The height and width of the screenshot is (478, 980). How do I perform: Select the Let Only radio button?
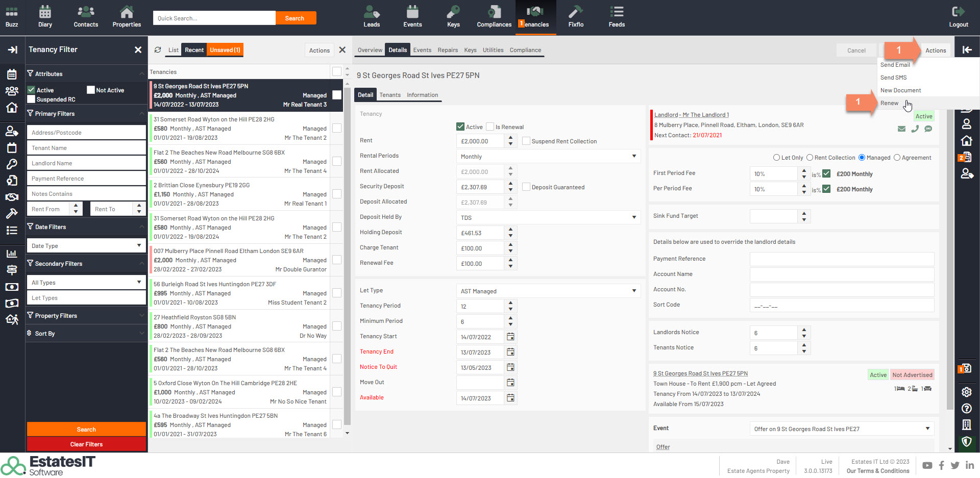pyautogui.click(x=776, y=158)
